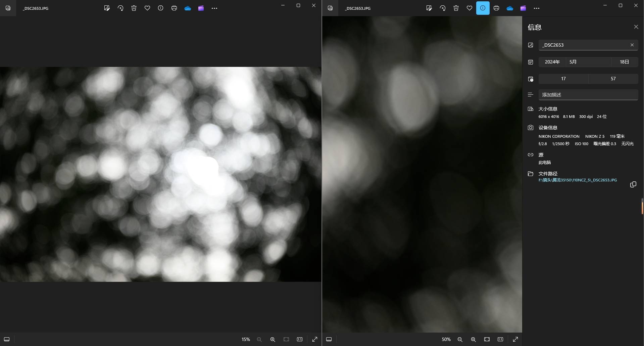Open the more options menu in left window
The height and width of the screenshot is (346, 644).
214,8
